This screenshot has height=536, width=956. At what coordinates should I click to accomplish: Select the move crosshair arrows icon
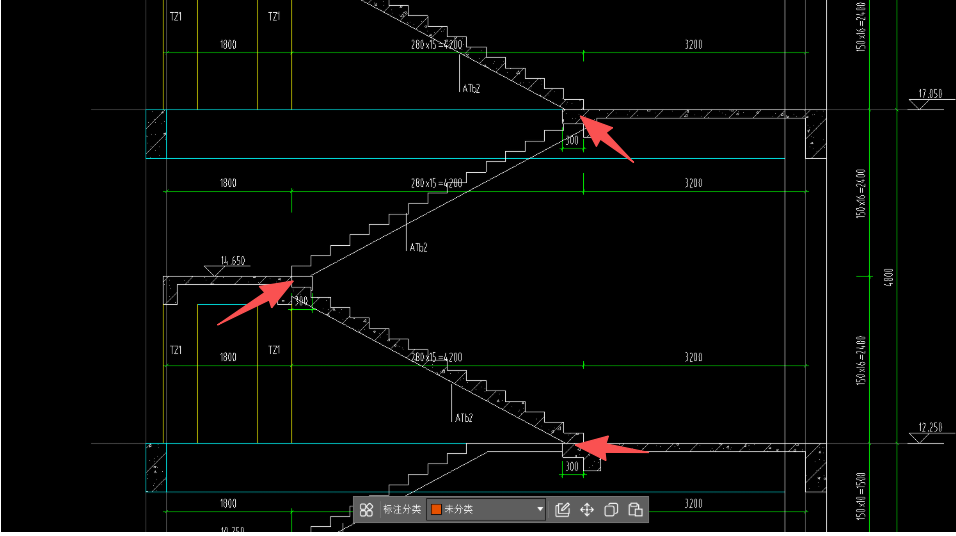click(x=587, y=510)
